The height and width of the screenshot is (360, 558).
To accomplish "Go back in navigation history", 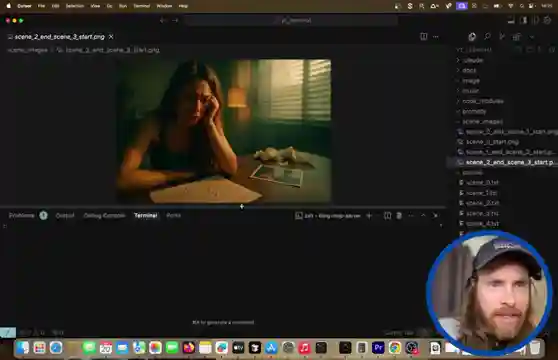I will 163,21.
